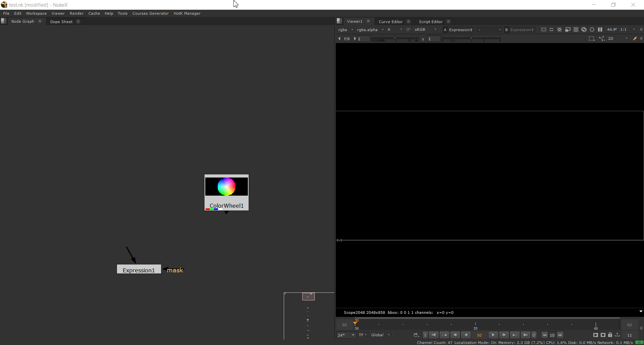
Task: Click the I toggle next to playback controls
Action: [x=425, y=335]
